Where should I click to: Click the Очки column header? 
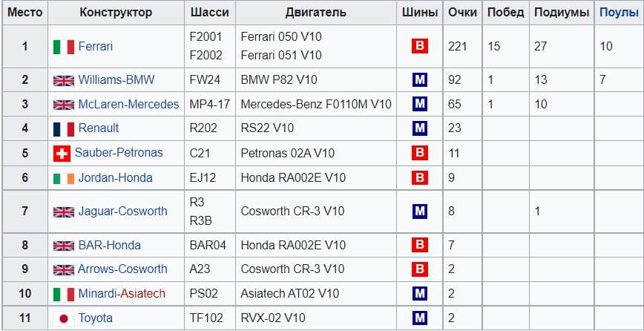coord(463,13)
